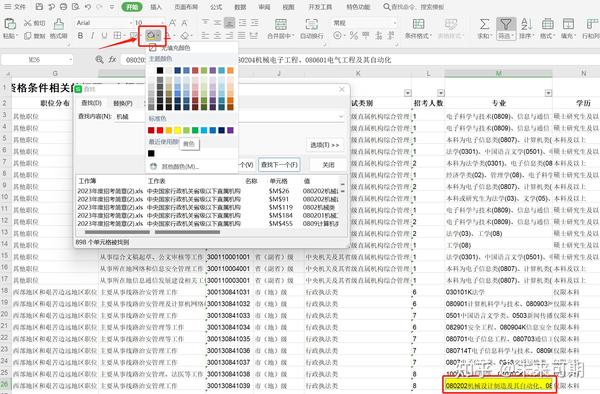Open the cell name box dropdown

70,60
